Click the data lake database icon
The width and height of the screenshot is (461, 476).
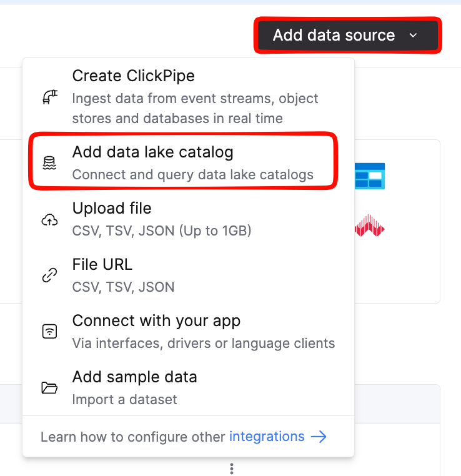[x=49, y=163]
